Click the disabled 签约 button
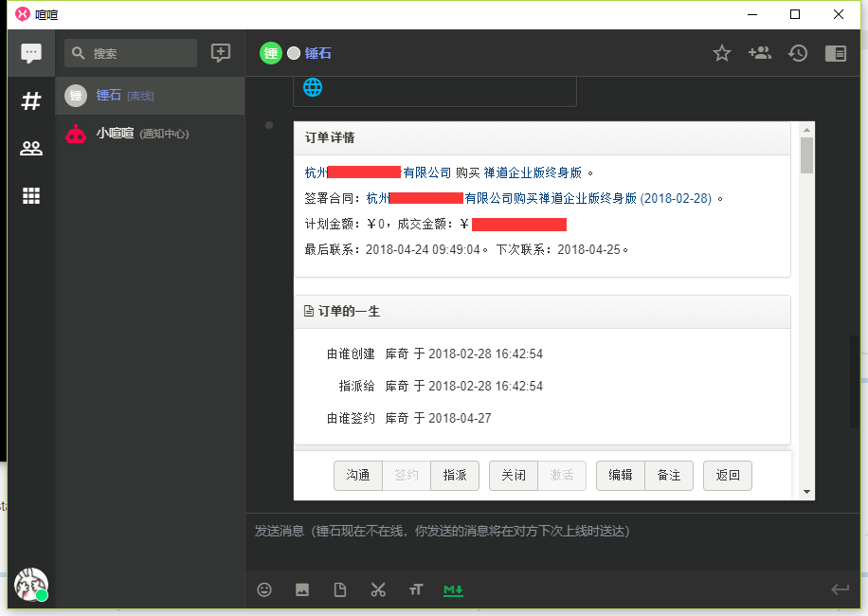The height and width of the screenshot is (616, 868). [406, 475]
